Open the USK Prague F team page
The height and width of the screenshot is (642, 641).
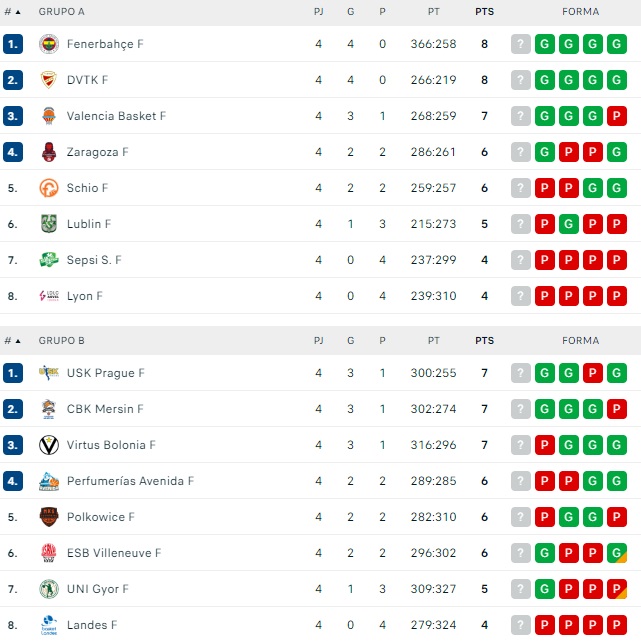point(105,373)
